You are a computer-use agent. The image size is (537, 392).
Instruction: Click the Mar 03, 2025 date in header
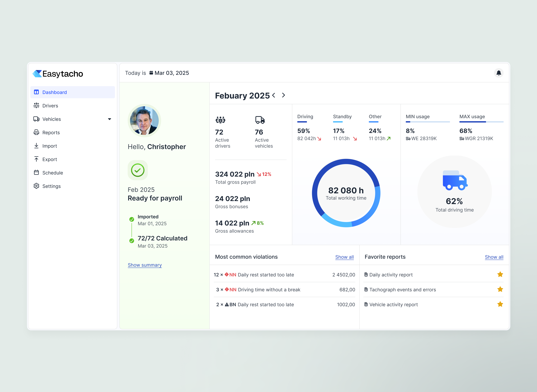point(172,73)
